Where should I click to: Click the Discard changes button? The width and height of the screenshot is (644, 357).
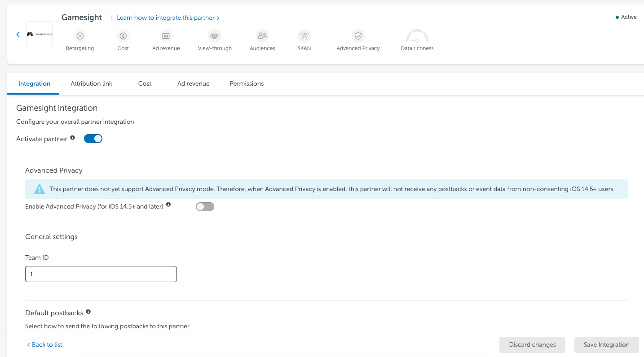point(532,344)
